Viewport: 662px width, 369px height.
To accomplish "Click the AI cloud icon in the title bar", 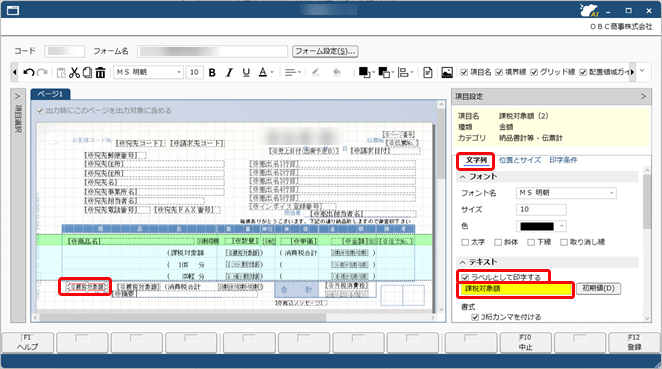I will (589, 10).
